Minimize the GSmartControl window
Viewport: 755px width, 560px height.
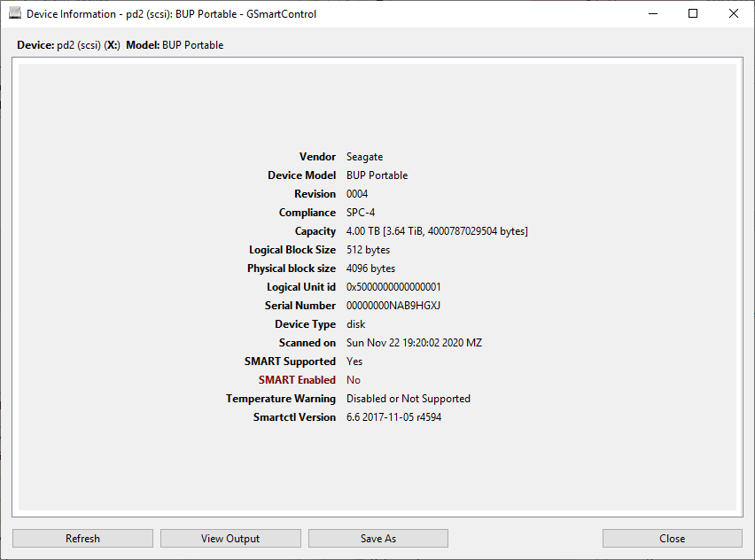(653, 13)
